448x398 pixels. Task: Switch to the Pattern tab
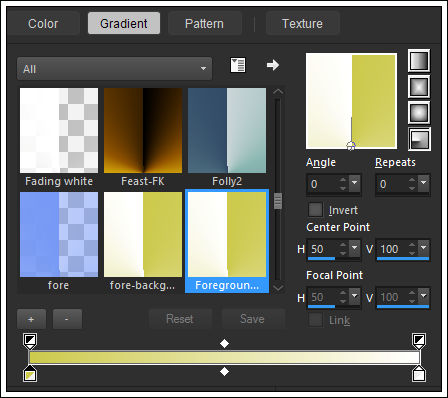coord(204,23)
